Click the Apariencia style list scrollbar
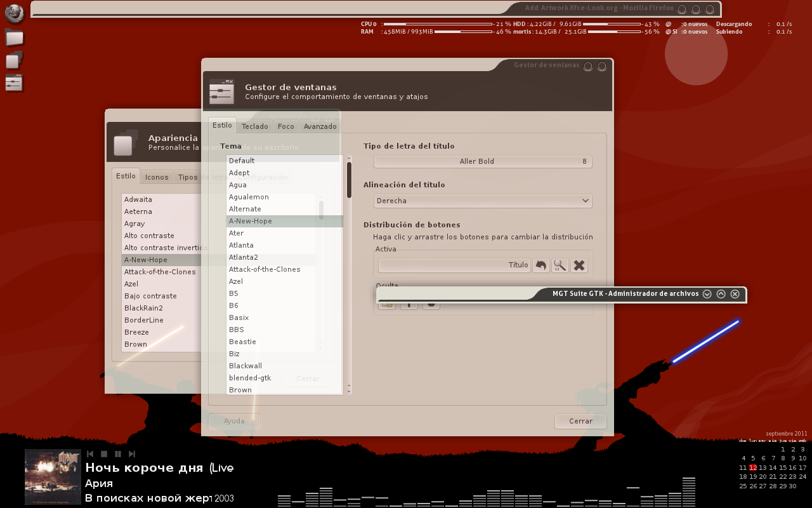 tap(321, 210)
